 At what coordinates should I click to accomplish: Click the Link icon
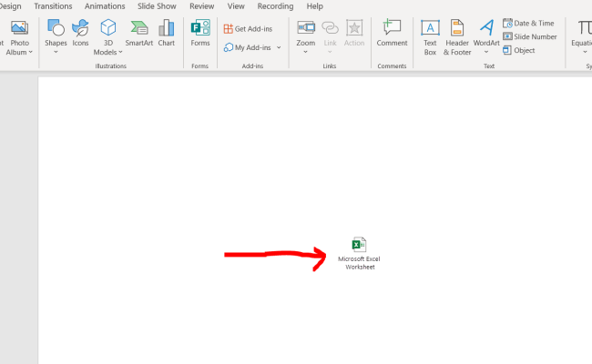click(x=330, y=28)
